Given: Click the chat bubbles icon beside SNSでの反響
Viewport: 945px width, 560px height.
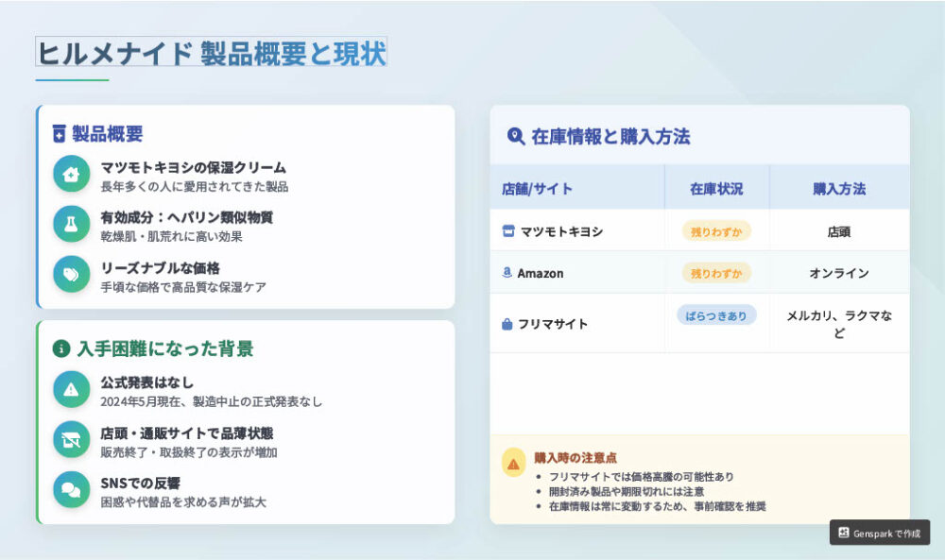Looking at the screenshot, I should click(71, 489).
